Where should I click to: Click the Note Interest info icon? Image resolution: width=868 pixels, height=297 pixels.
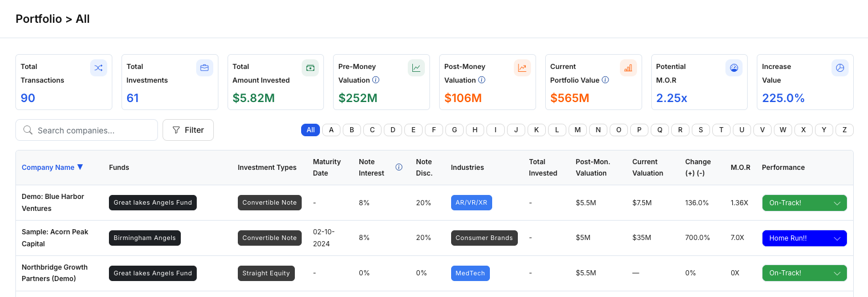399,168
